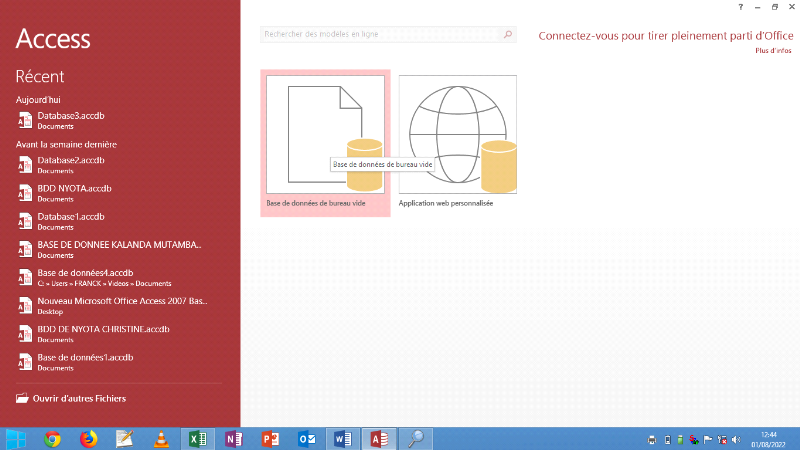Launch PowerPoint from the taskbar
The height and width of the screenshot is (450, 800).
click(269, 438)
